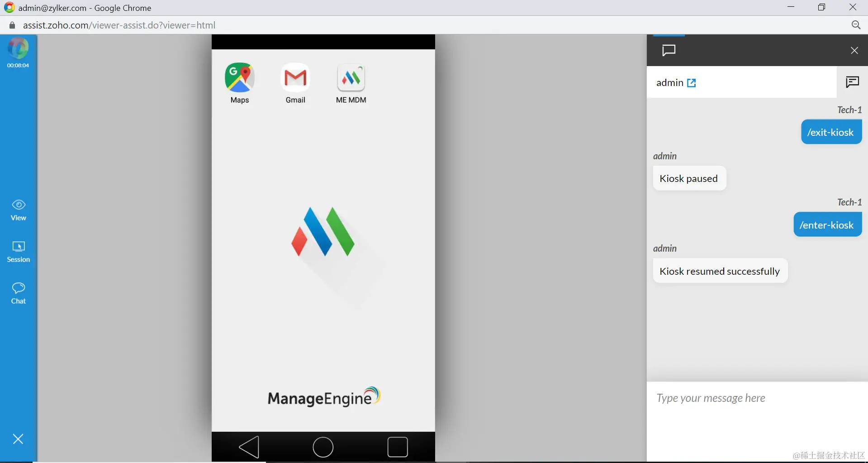
Task: Tap the Android Home navigation circle
Action: click(323, 447)
